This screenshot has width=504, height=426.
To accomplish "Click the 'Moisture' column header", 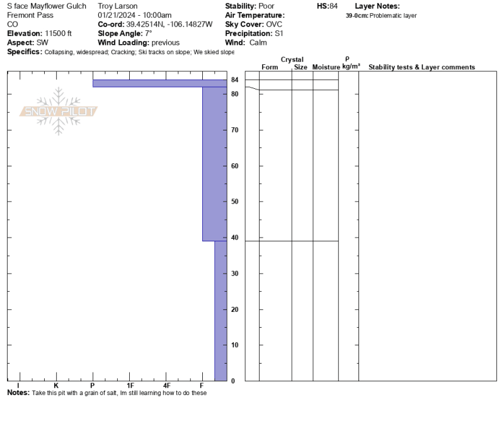I will (326, 67).
